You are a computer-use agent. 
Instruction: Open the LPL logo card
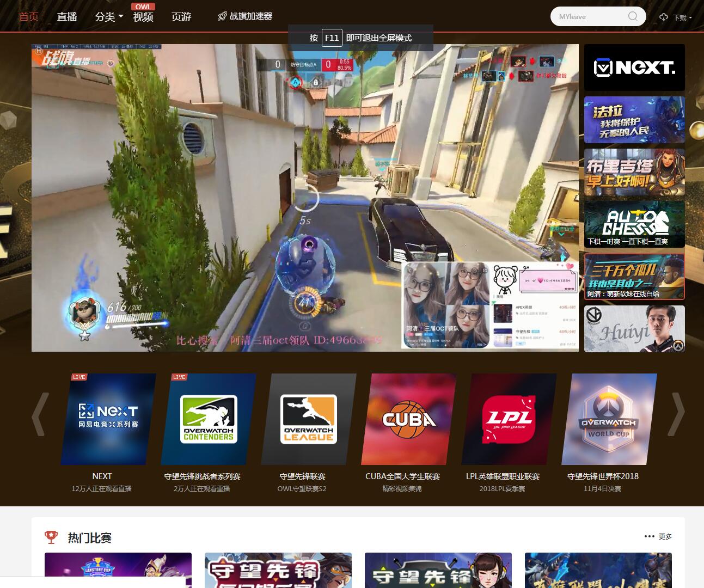coord(509,419)
